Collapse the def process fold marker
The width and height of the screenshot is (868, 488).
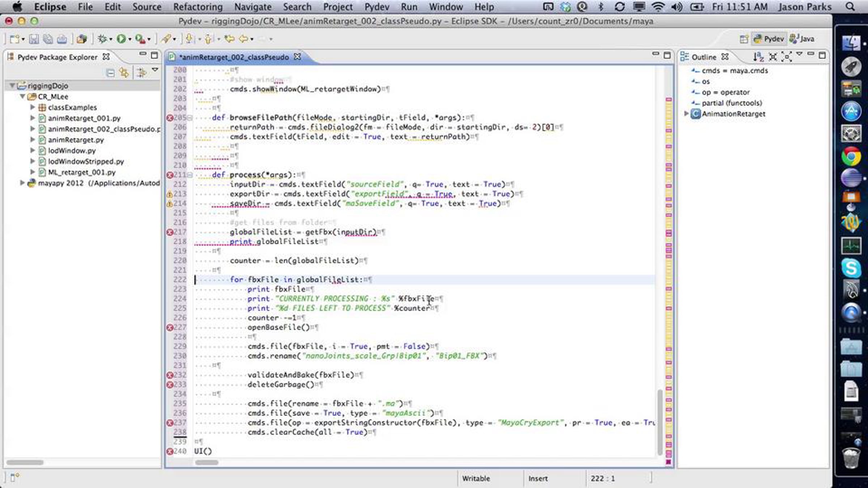(190, 175)
